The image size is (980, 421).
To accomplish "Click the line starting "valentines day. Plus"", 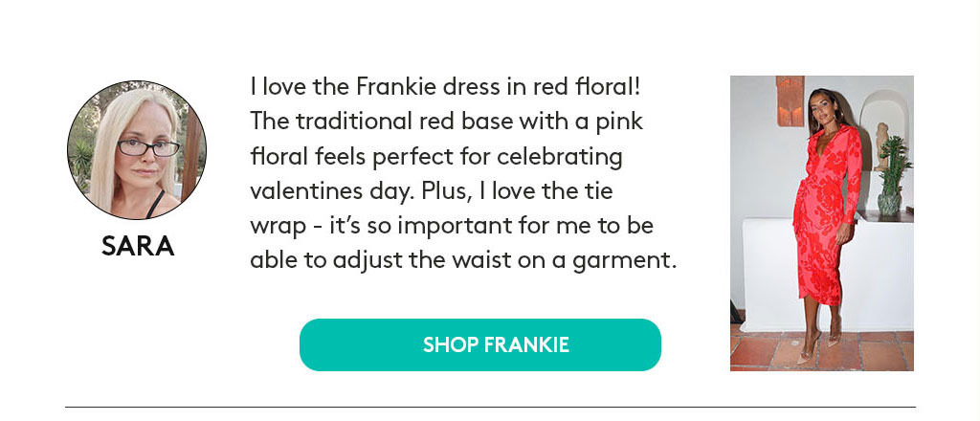I will (432, 190).
